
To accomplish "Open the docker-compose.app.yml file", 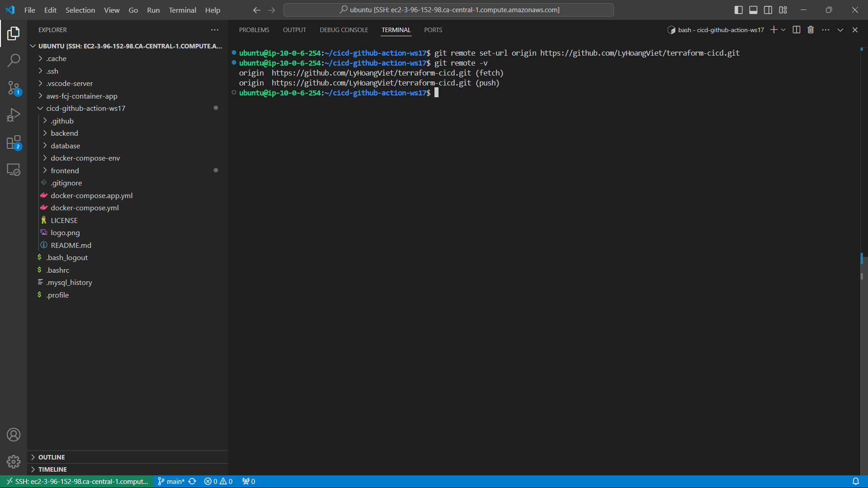I will pos(127,195).
